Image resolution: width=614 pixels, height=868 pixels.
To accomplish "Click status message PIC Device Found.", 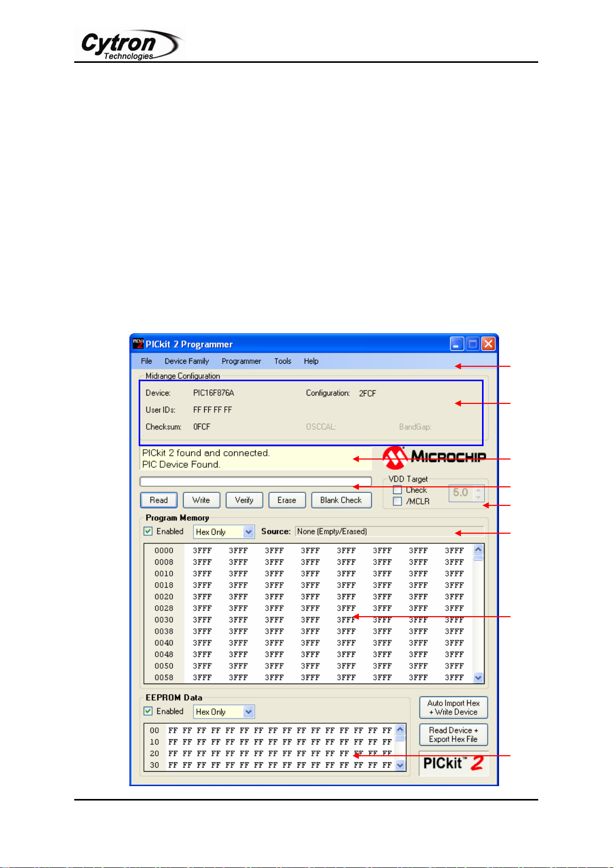I will point(181,464).
